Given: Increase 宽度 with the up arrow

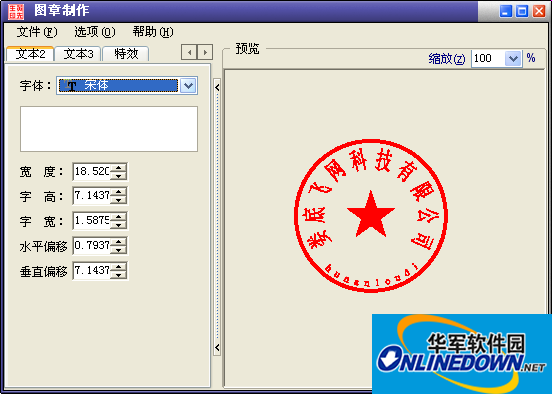Looking at the screenshot, I should (119, 168).
